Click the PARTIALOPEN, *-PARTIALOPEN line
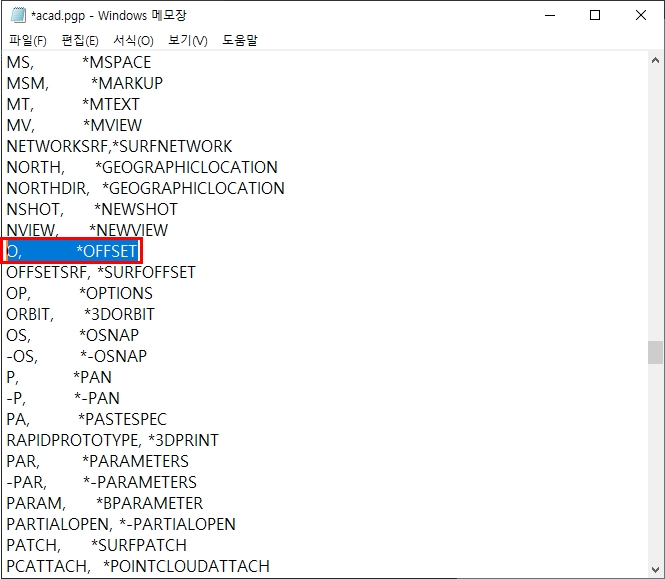This screenshot has width=665, height=579. click(x=121, y=524)
